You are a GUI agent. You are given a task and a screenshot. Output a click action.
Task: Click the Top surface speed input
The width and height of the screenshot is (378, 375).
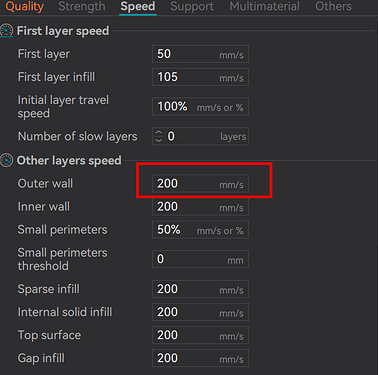click(200, 335)
